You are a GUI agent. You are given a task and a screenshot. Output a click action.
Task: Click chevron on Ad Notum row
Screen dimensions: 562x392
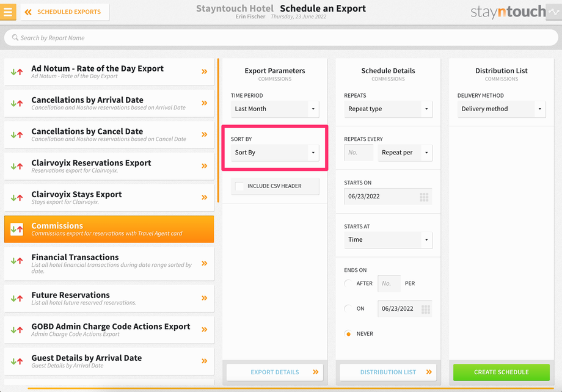[204, 71]
